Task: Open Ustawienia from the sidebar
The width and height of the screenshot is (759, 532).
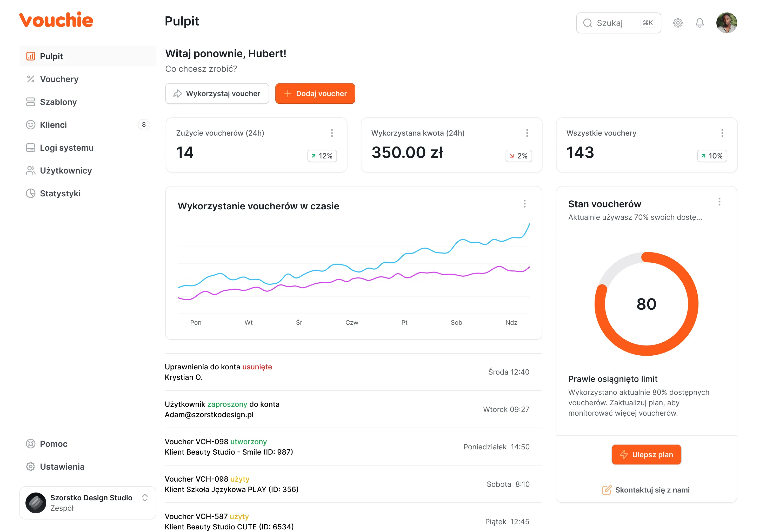Action: coord(62,467)
